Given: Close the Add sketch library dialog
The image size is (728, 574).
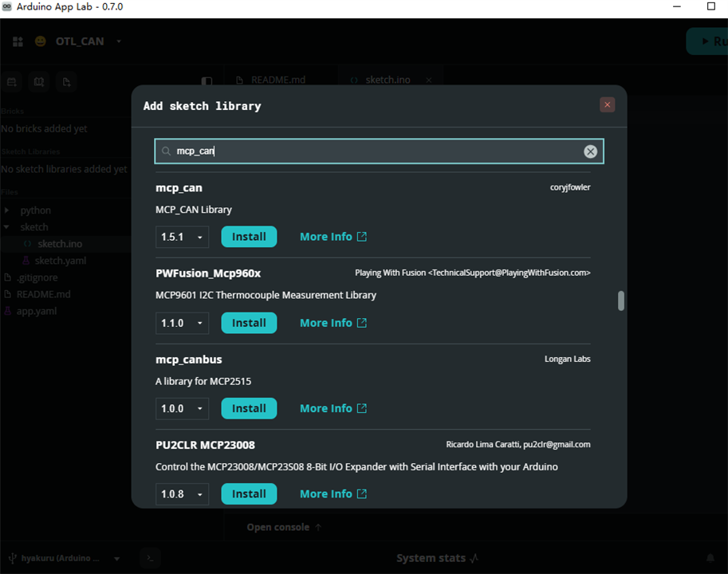Looking at the screenshot, I should [607, 105].
